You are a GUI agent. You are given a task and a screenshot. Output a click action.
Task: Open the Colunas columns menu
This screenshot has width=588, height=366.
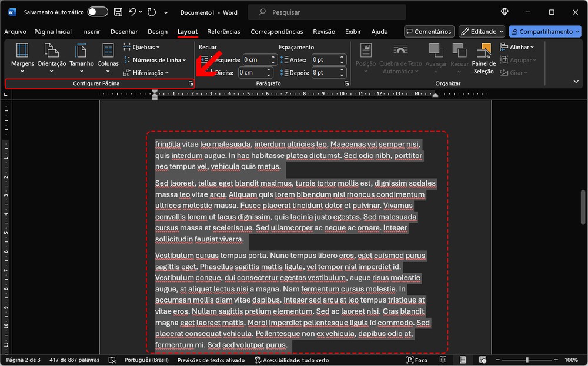coord(108,58)
